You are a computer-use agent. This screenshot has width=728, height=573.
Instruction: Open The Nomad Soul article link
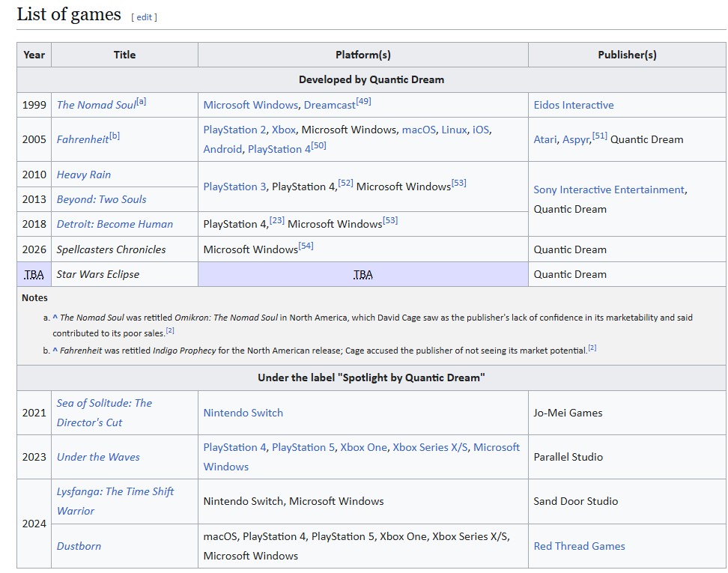coord(96,105)
